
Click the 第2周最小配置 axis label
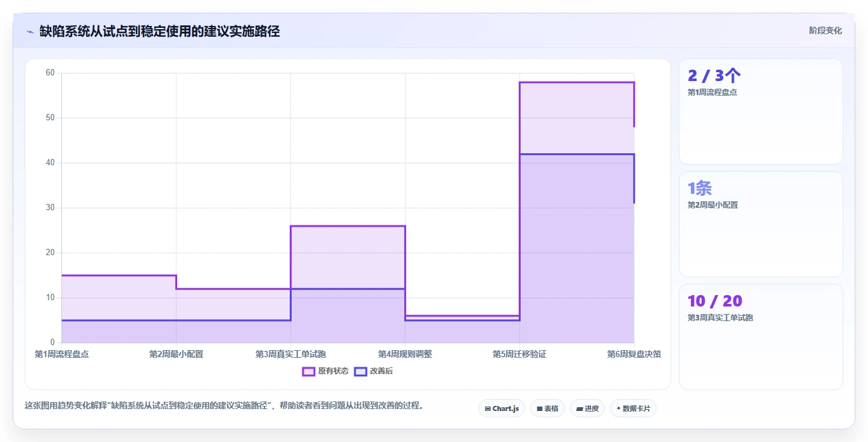coord(177,354)
